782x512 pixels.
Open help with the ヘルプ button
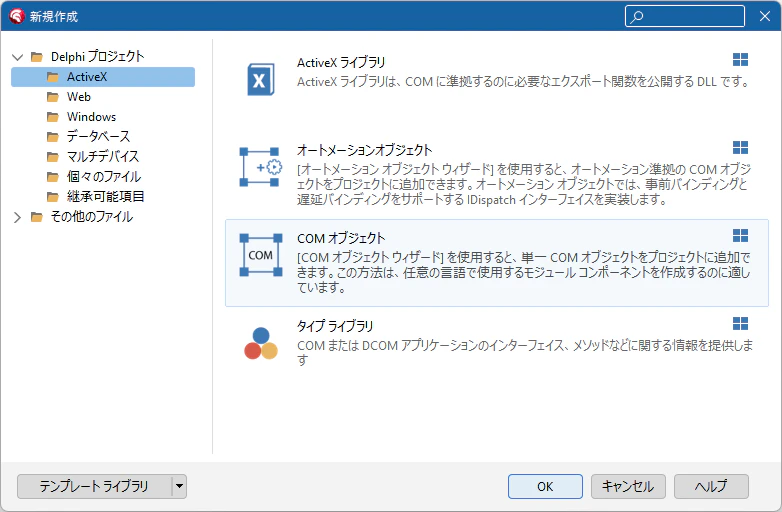click(711, 486)
